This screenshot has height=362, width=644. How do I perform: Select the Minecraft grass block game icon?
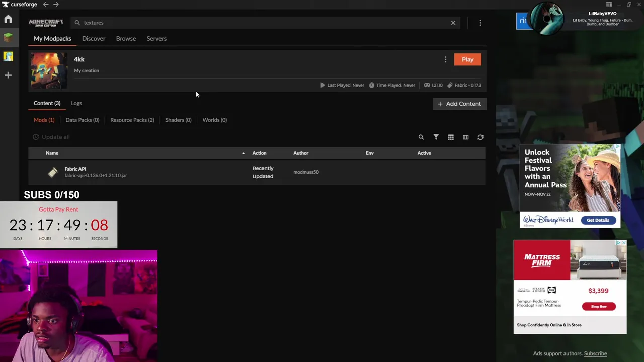tap(8, 38)
